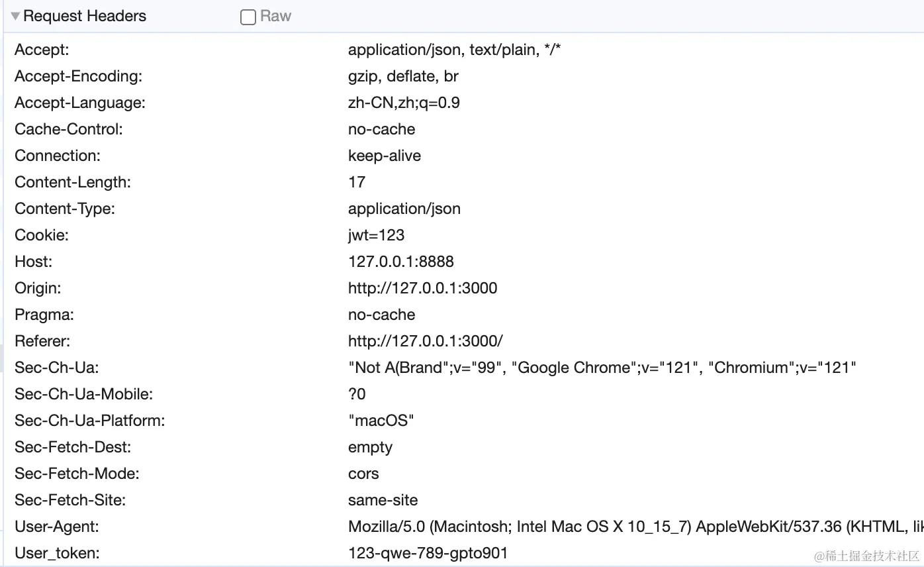Image resolution: width=924 pixels, height=567 pixels.
Task: Click the Referer URL value
Action: click(426, 341)
